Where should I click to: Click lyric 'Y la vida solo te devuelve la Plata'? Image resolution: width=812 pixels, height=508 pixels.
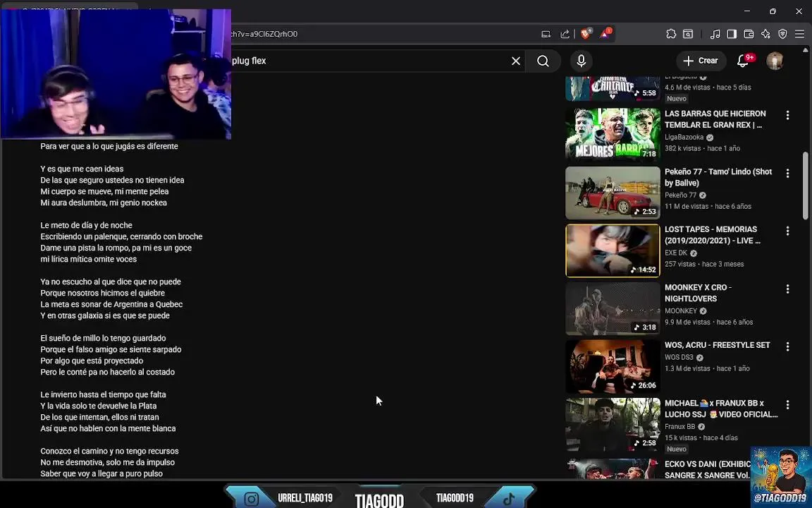(99, 406)
